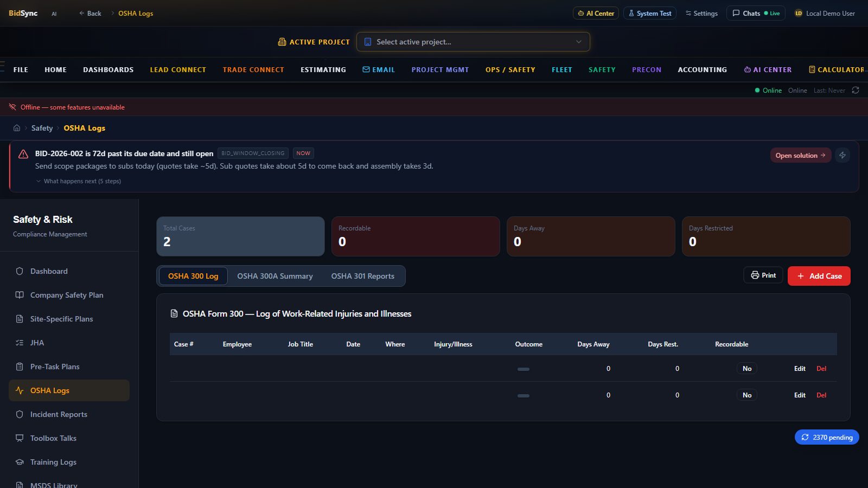Click the hamburger menu icon left of FILE

click(x=2, y=66)
